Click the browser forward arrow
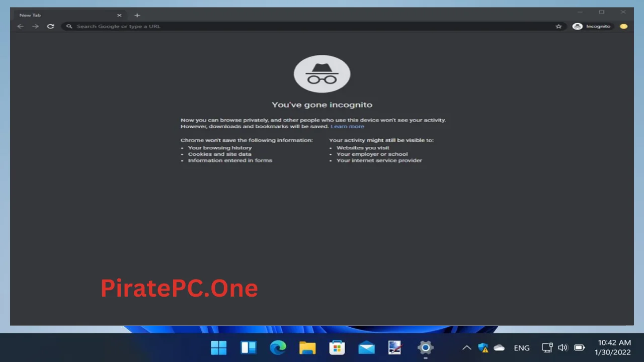The width and height of the screenshot is (644, 362). [x=35, y=26]
